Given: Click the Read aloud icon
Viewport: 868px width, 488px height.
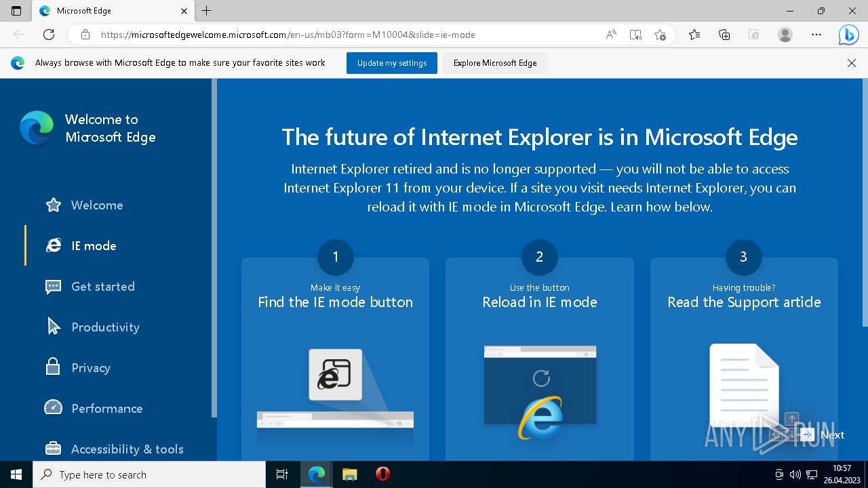Looking at the screenshot, I should click(x=611, y=35).
